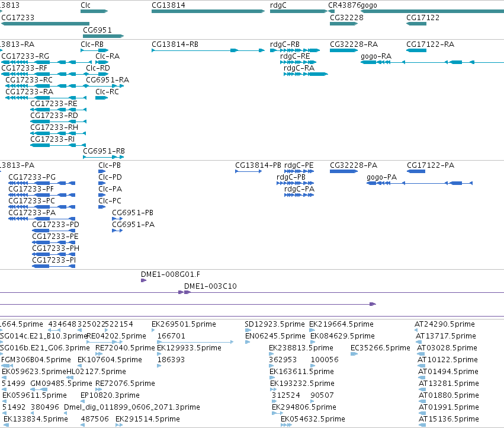Click protein CG6951-PA

point(117,231)
